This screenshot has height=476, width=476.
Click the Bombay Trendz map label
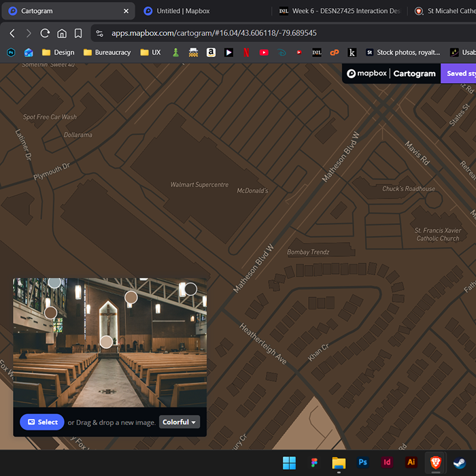coord(308,252)
